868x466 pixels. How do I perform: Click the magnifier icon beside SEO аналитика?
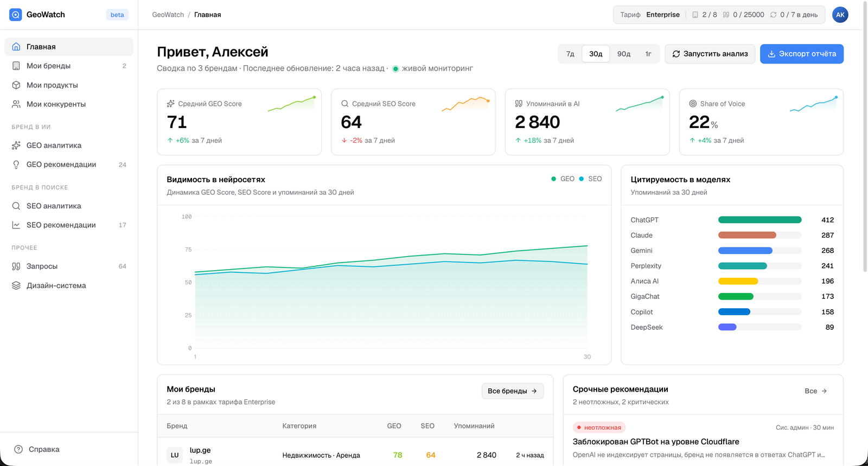click(x=16, y=206)
